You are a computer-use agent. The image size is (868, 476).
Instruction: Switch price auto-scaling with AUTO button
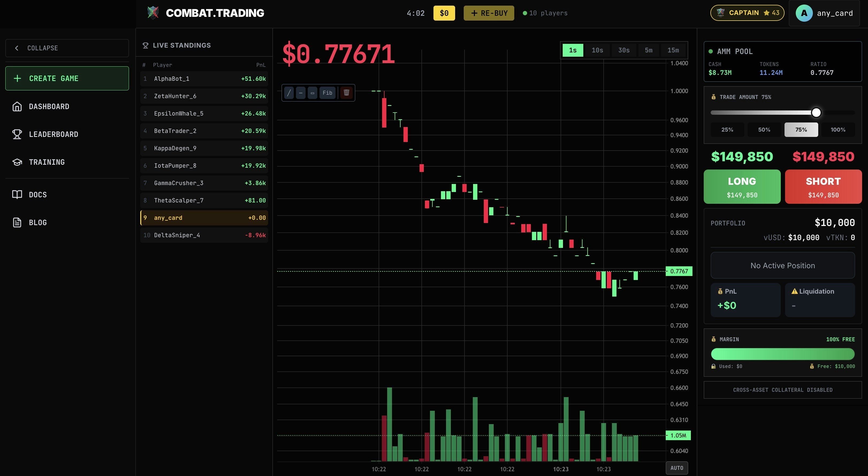(677, 468)
